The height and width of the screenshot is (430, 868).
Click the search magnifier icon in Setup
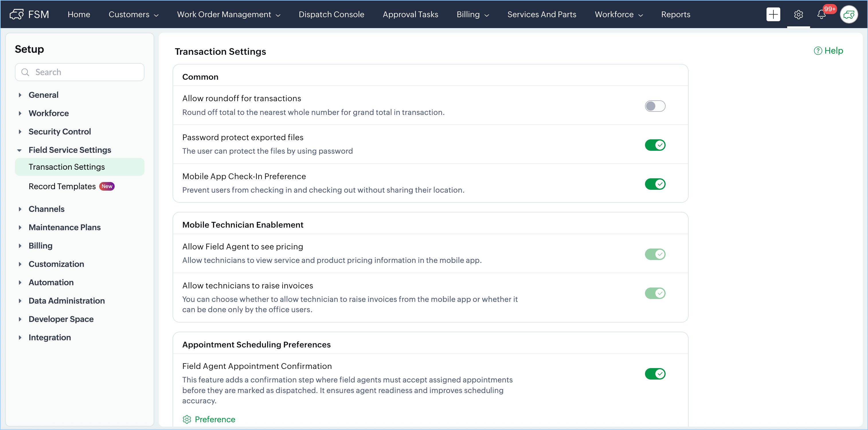click(x=25, y=72)
